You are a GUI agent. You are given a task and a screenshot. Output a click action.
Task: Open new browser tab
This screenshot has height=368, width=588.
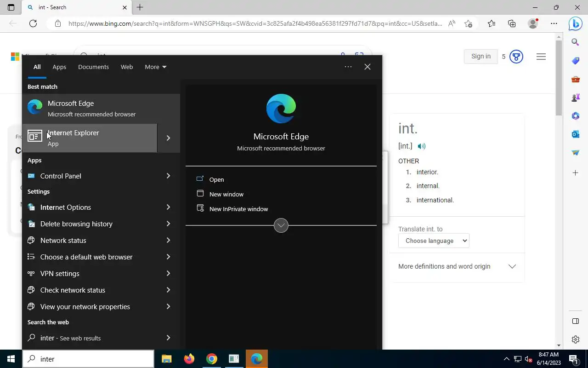pos(140,7)
